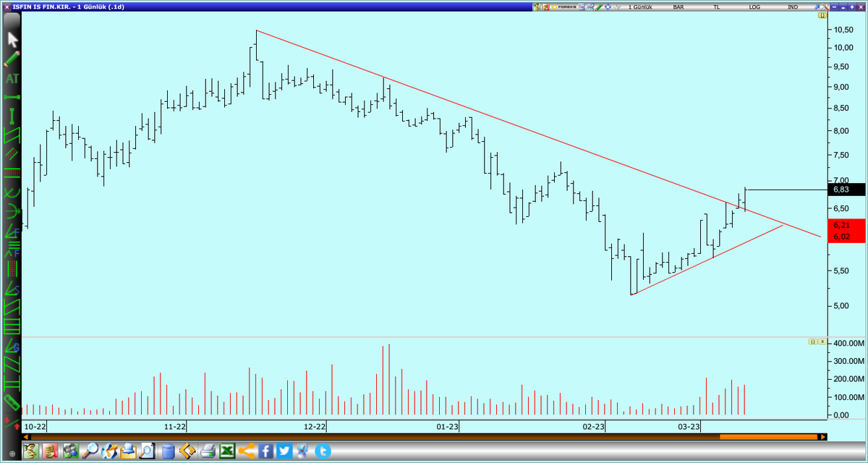This screenshot has width=868, height=463.
Task: Click the blue pin arrow icon in title bar
Action: tap(816, 7)
